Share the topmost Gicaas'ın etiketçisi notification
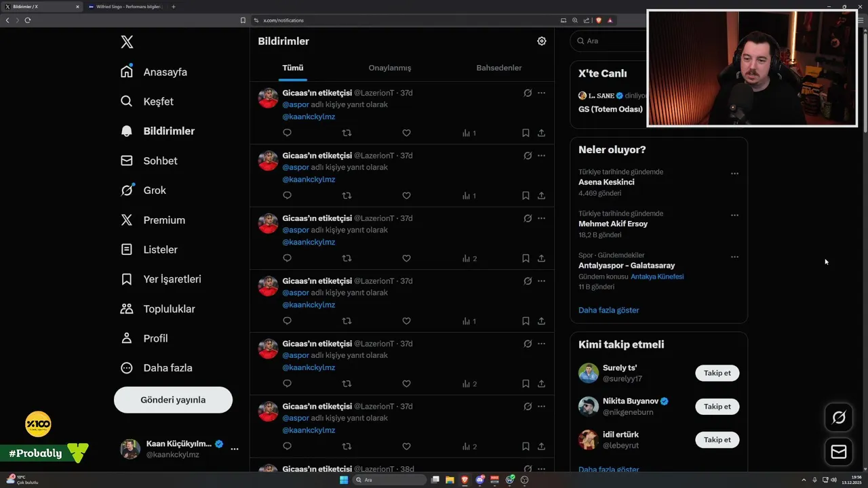Image resolution: width=868 pixels, height=488 pixels. [x=541, y=133]
